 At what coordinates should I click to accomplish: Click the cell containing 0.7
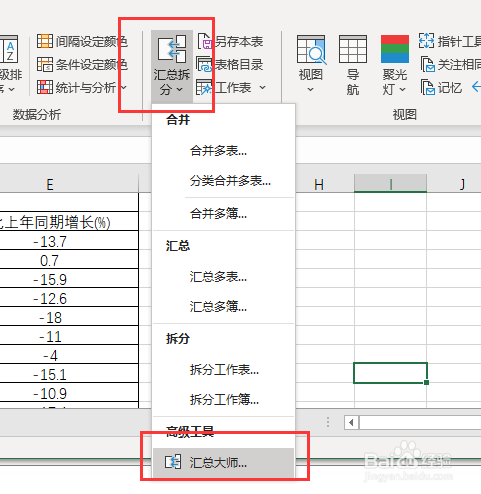(69, 260)
